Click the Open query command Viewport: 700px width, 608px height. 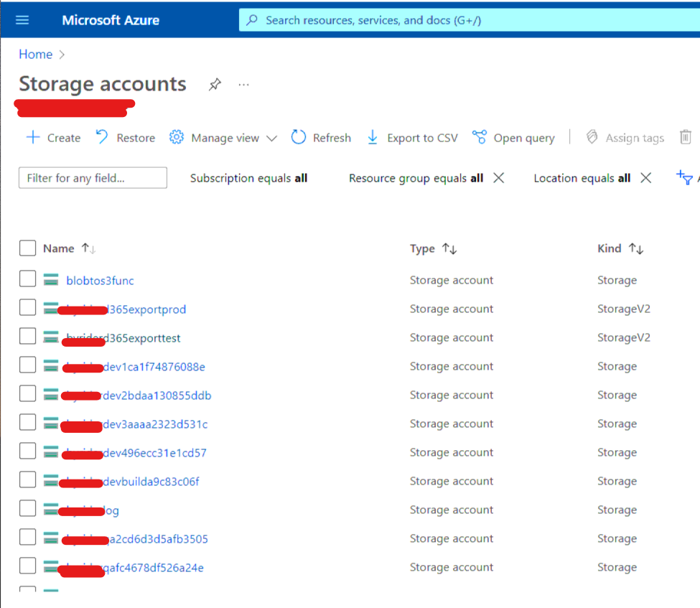coord(513,138)
